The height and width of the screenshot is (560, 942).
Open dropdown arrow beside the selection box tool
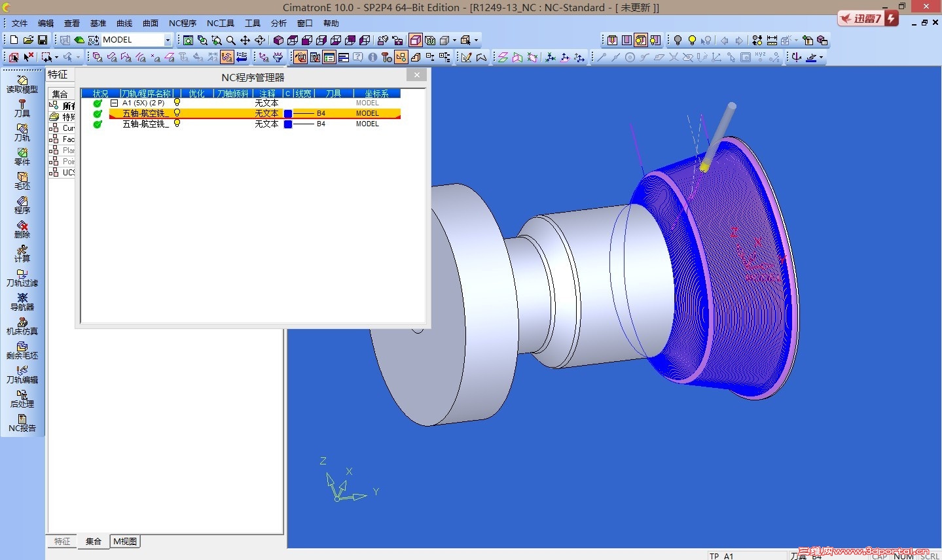[57, 58]
